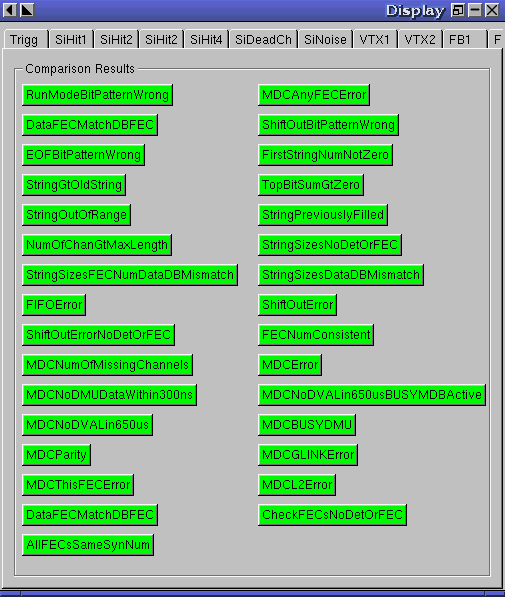Select the MDCNoDVALin650usBUSYMDBActive button
Image resolution: width=505 pixels, height=597 pixels.
point(372,395)
